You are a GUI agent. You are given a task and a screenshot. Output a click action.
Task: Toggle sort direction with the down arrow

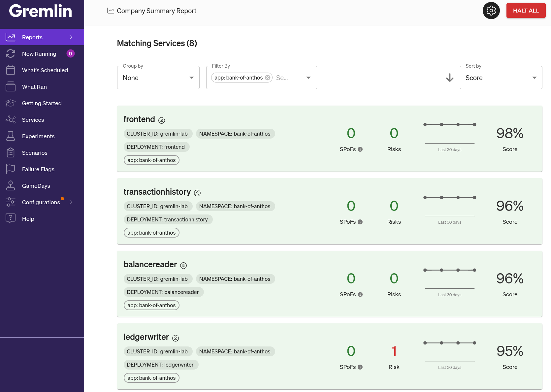[x=450, y=78]
